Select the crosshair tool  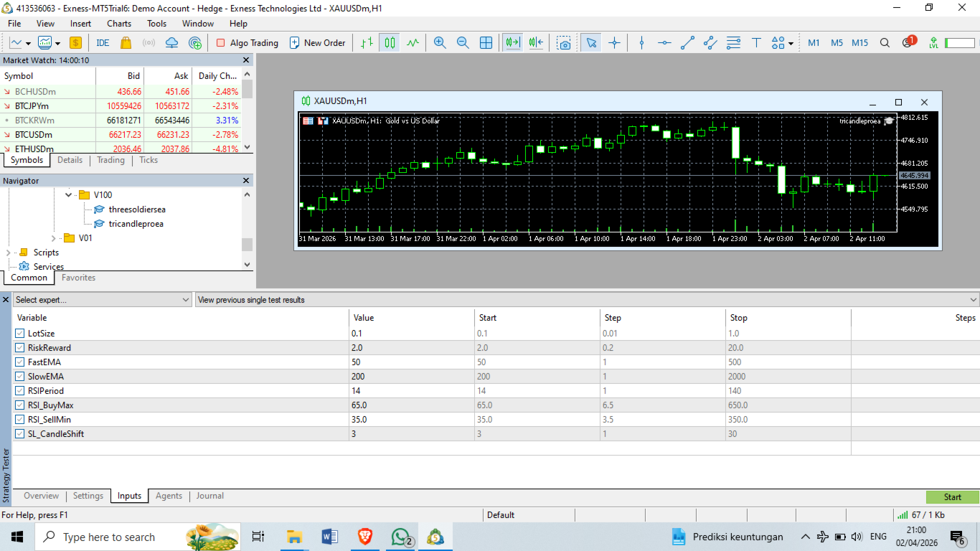tap(614, 43)
